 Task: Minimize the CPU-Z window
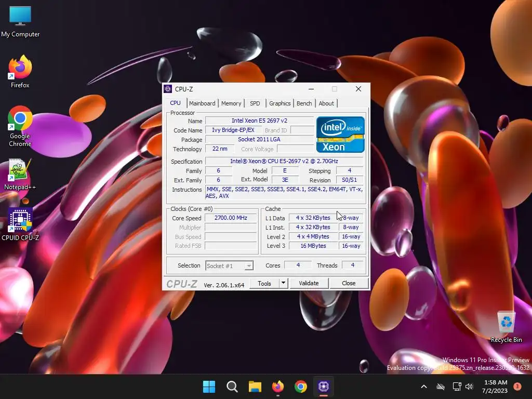pos(311,89)
